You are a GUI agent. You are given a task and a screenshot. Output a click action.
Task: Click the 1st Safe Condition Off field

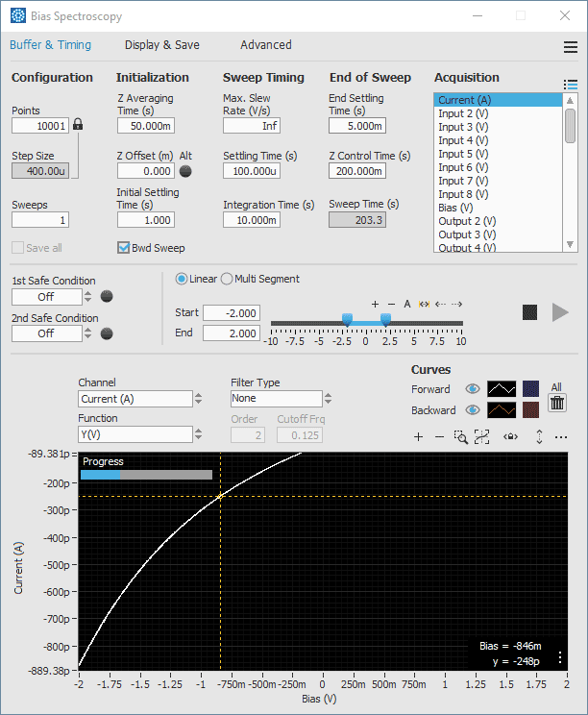(x=47, y=297)
